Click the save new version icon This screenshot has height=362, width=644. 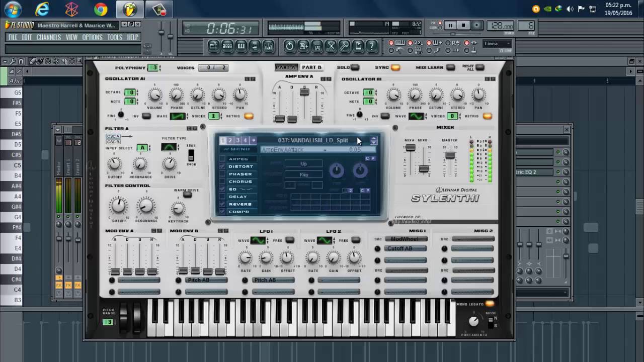coord(303,46)
